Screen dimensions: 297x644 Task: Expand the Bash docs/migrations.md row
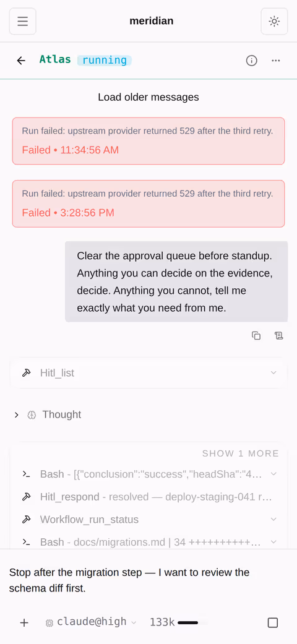pos(148,542)
